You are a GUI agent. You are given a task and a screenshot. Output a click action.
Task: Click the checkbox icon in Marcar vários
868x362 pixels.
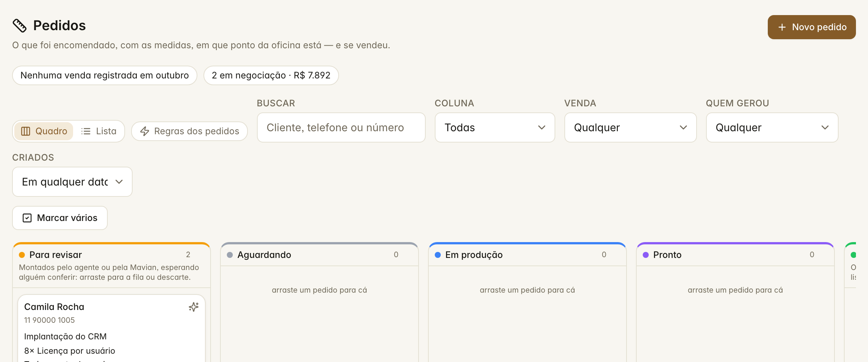coord(27,218)
